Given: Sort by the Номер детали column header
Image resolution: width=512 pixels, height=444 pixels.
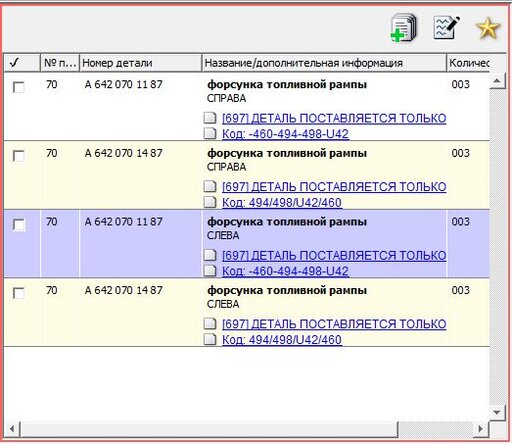Looking at the screenshot, I should click(140, 63).
